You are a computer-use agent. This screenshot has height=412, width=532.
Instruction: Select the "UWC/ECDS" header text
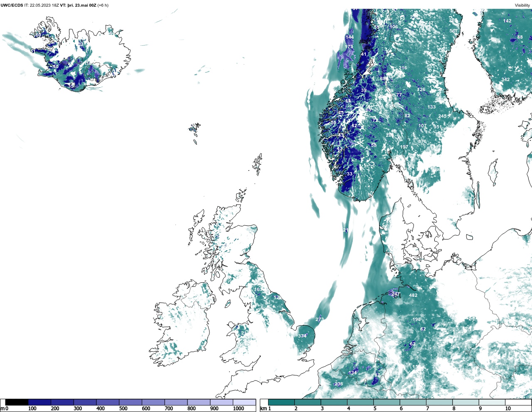pos(12,5)
